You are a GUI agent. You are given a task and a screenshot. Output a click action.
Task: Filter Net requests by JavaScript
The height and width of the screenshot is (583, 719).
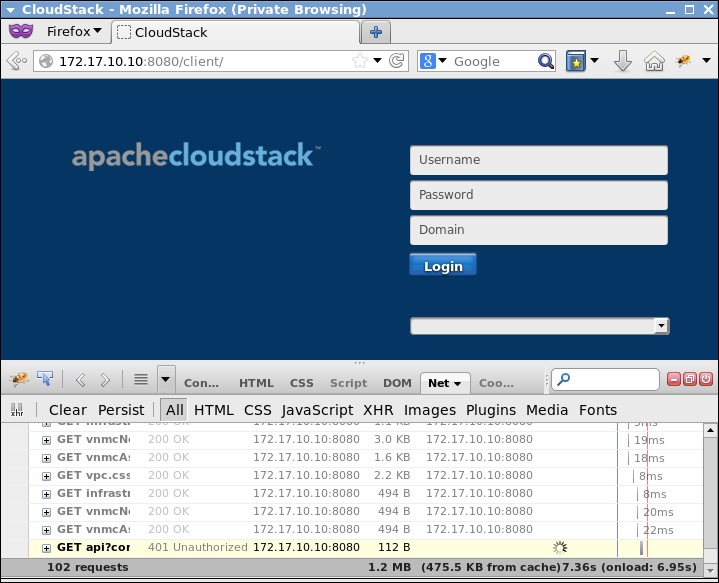[317, 410]
